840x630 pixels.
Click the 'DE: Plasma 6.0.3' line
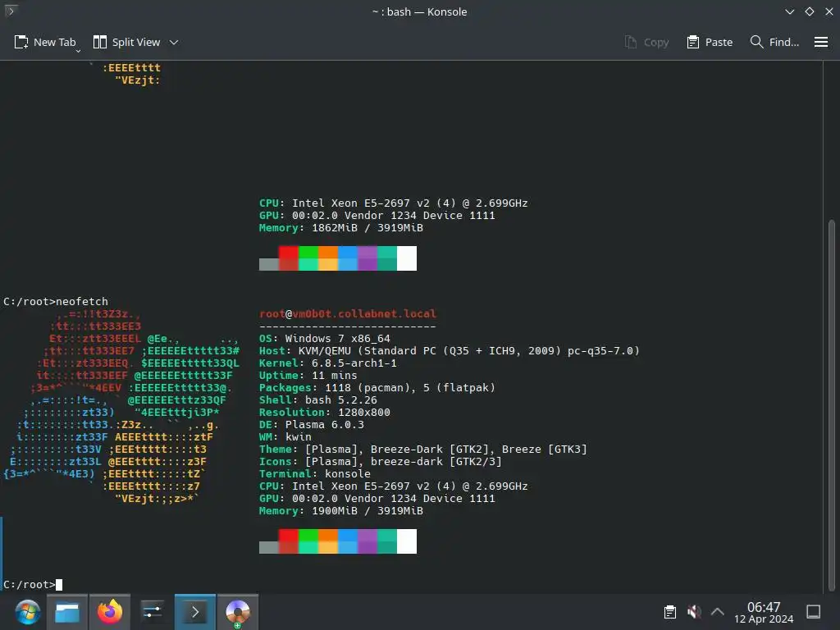click(x=311, y=425)
